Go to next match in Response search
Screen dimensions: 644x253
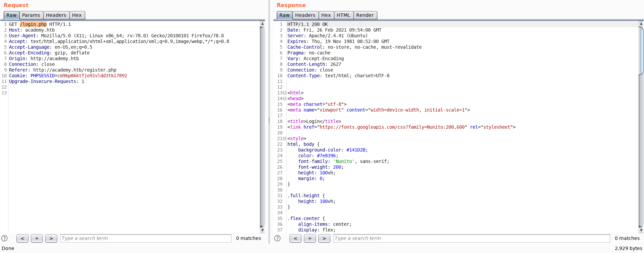[x=324, y=238]
